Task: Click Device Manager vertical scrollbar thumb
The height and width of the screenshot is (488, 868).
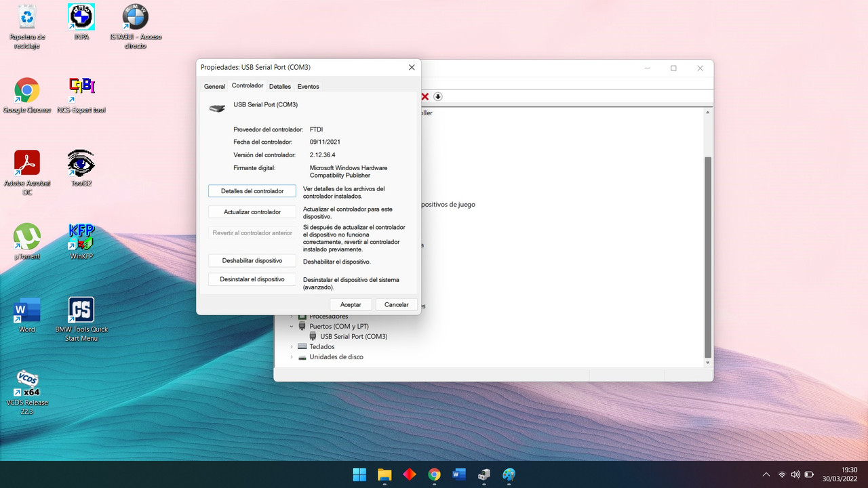Action: tap(708, 257)
